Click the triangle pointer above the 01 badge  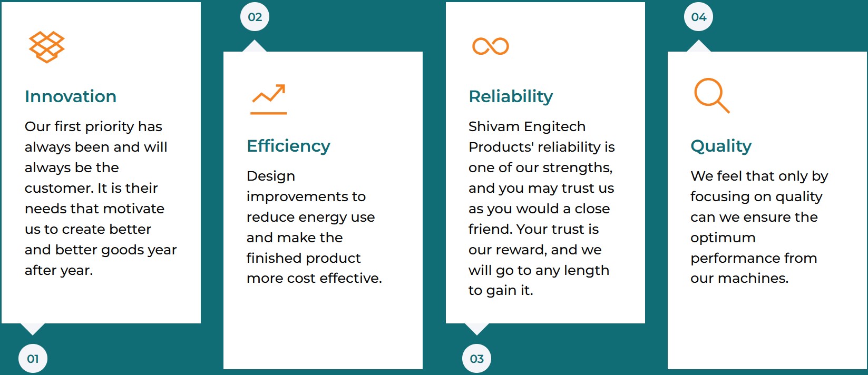33,329
